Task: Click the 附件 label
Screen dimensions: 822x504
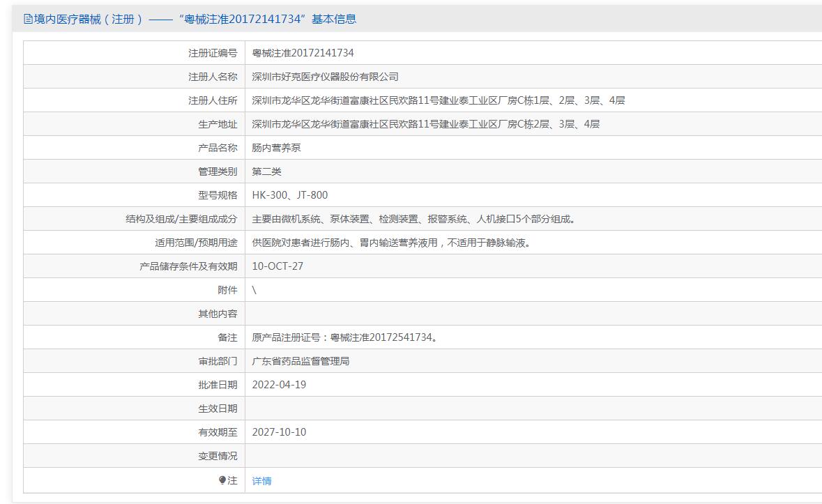Action: pos(227,290)
